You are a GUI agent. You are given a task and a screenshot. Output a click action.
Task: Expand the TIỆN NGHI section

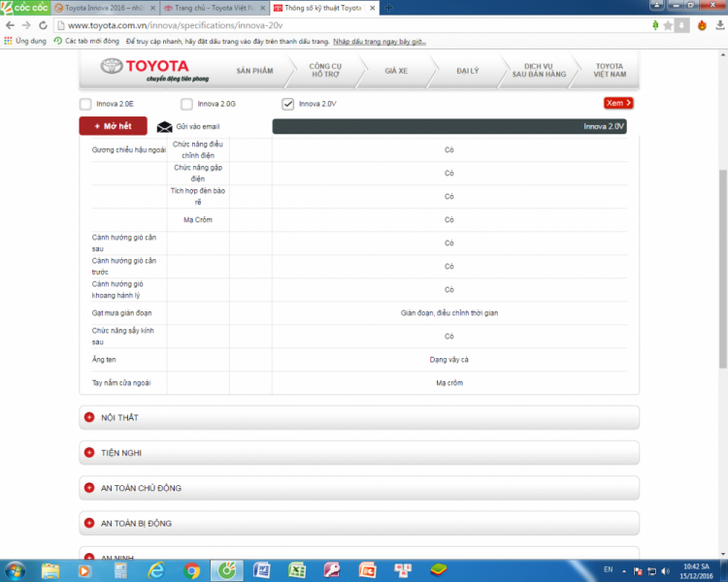[359, 453]
